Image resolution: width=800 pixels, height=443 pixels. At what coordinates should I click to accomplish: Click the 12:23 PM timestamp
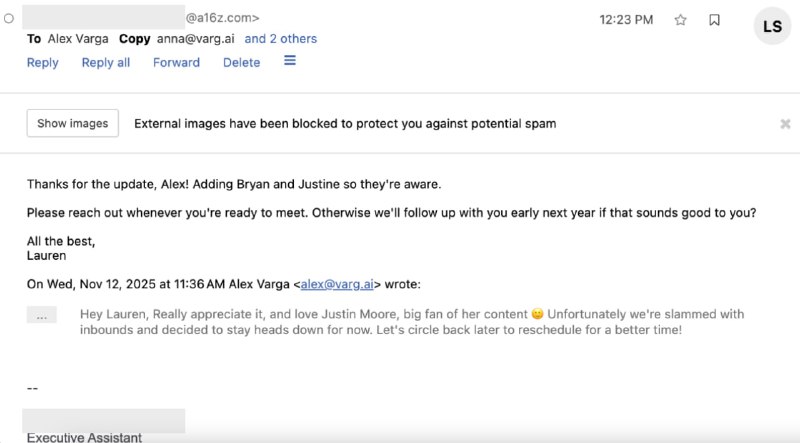coord(626,19)
